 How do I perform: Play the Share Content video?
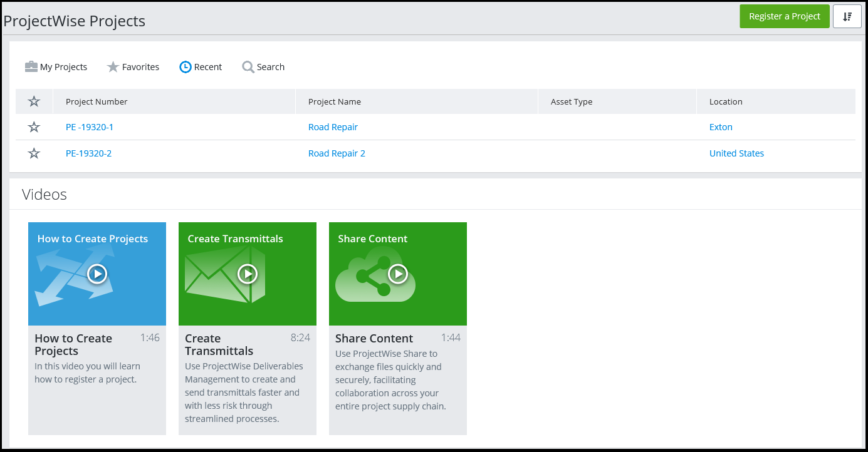pos(398,274)
